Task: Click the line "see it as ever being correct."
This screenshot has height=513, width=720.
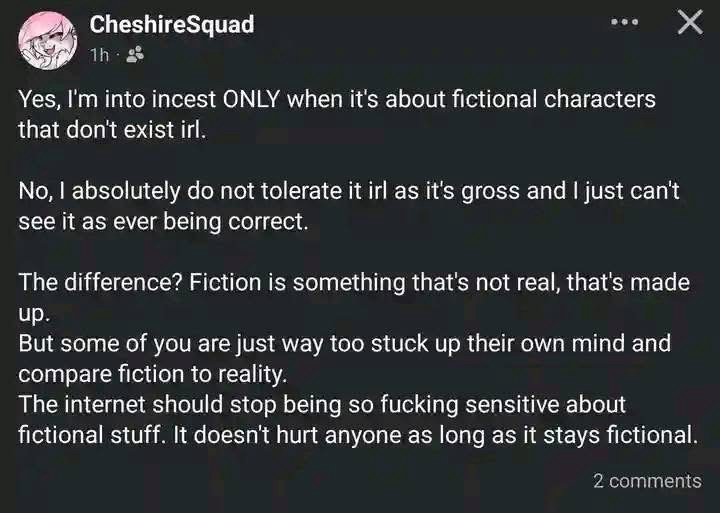Action: [164, 222]
